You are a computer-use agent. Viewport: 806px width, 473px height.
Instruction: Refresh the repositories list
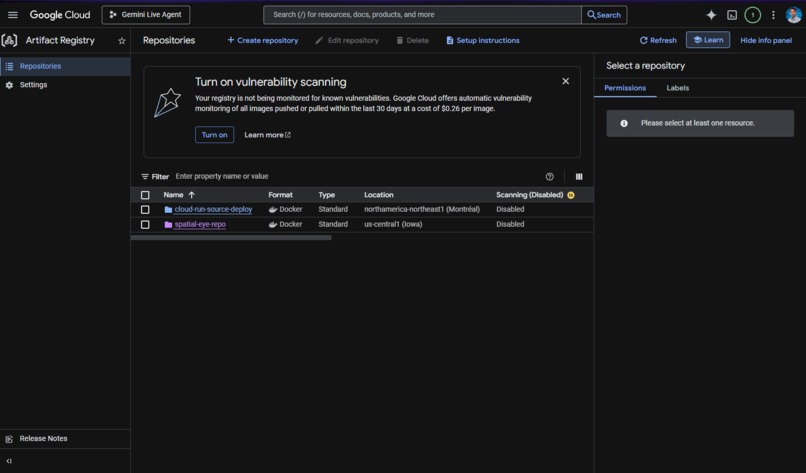(658, 40)
